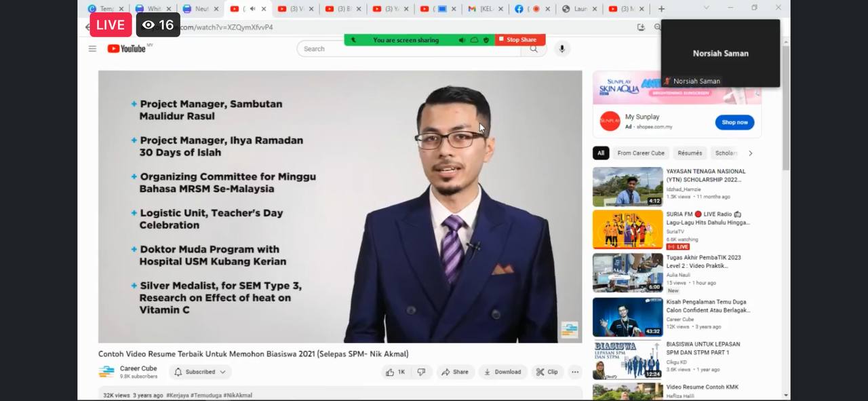Screen dimensions: 868x401
Task: Click the search magnifier icon
Action: (x=534, y=50)
